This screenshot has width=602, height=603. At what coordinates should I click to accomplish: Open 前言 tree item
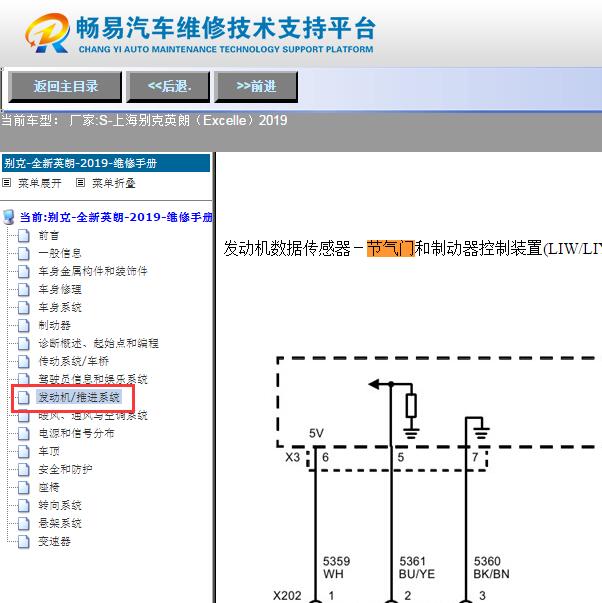point(48,235)
